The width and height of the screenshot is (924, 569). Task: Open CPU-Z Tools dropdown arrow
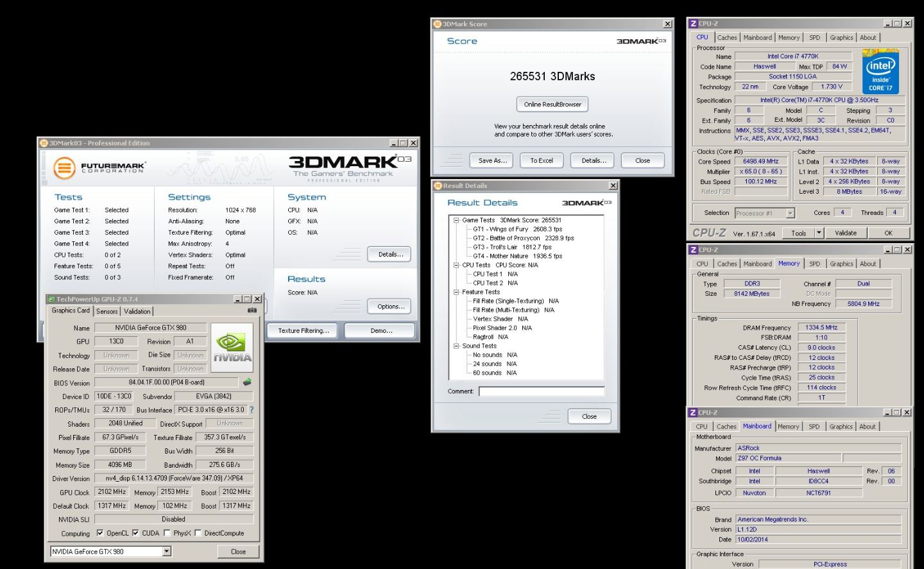(819, 233)
